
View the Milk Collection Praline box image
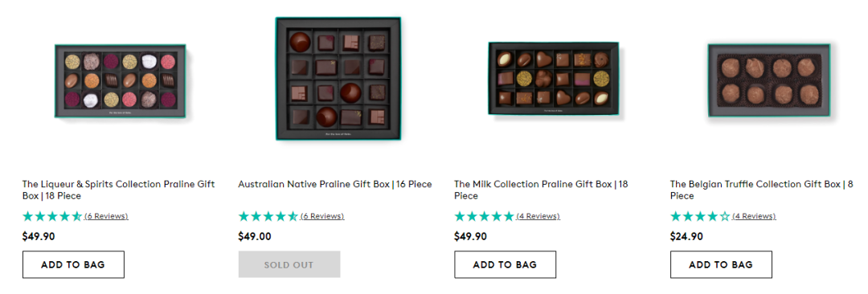[554, 80]
